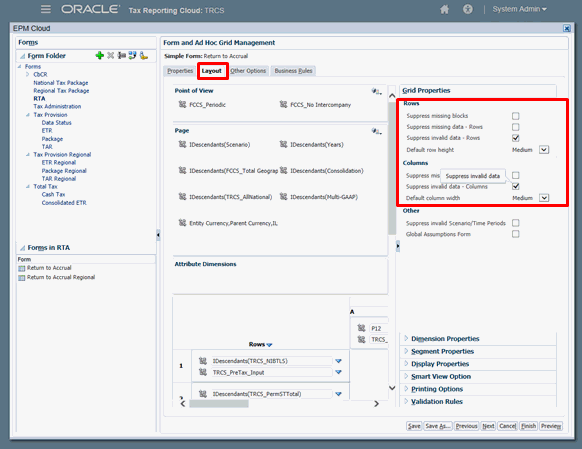Collapse the left Forms pane splitter

pyautogui.click(x=158, y=235)
